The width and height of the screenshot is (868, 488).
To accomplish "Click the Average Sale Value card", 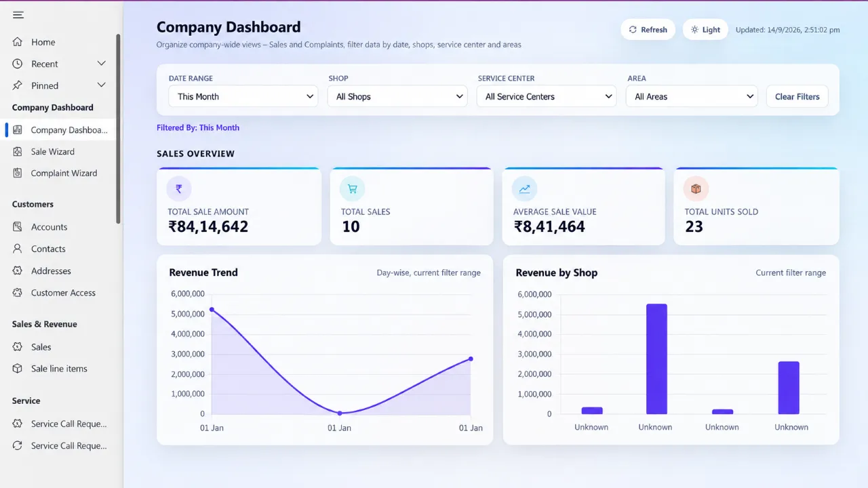I will (x=584, y=207).
